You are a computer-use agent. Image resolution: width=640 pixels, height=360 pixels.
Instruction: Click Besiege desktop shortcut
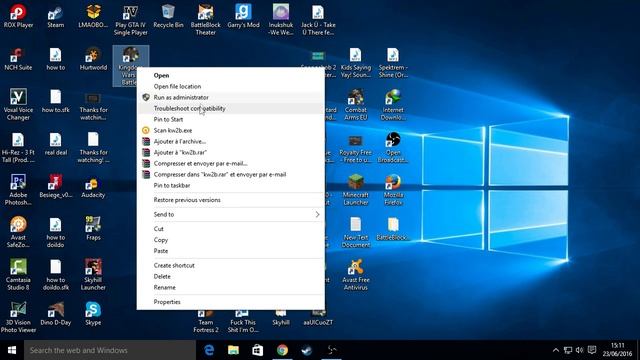pos(56,186)
